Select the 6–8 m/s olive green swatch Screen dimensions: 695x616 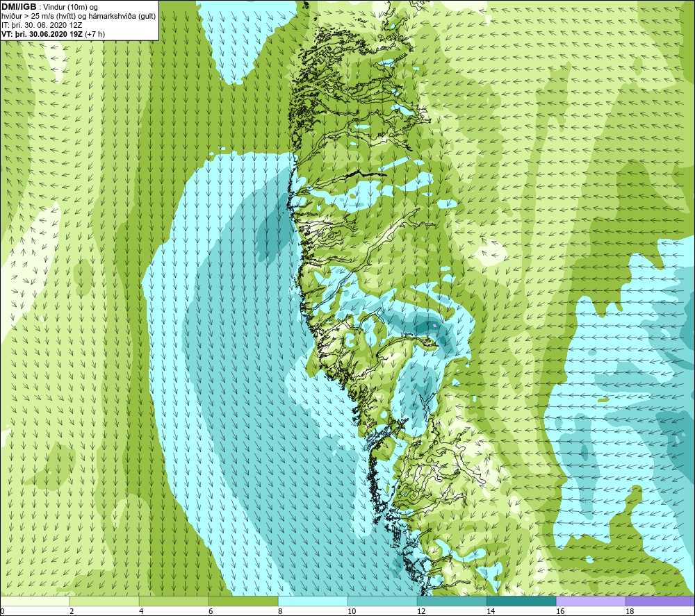coord(243,601)
